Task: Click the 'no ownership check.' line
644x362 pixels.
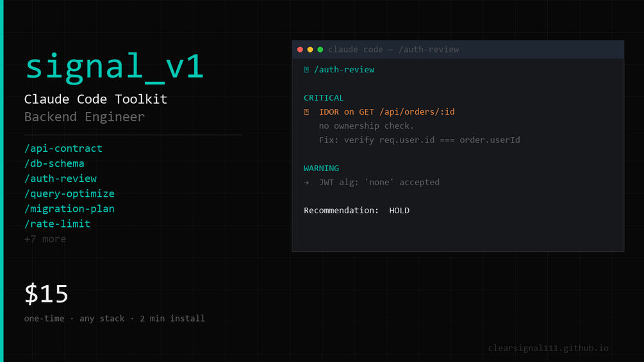Action: pyautogui.click(x=367, y=126)
